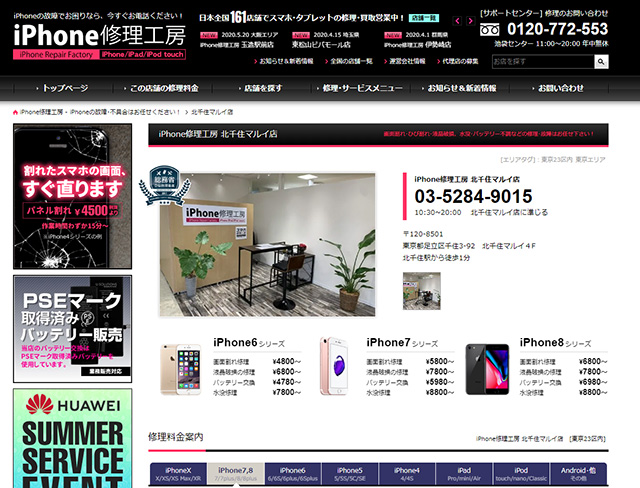Open the 運営会社情報 header link
This screenshot has height=488, width=640.
(x=407, y=61)
